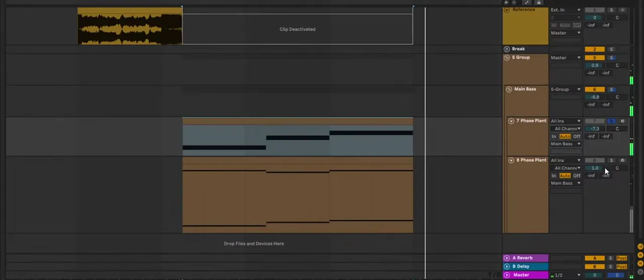Arm the 8 Phase Plant track
The width and height of the screenshot is (644, 280).
(622, 160)
